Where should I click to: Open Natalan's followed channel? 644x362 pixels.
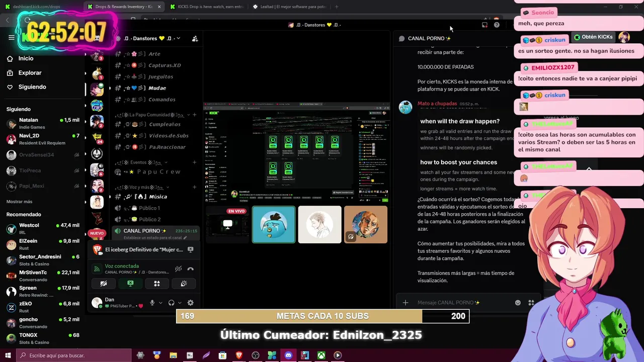coord(43,124)
